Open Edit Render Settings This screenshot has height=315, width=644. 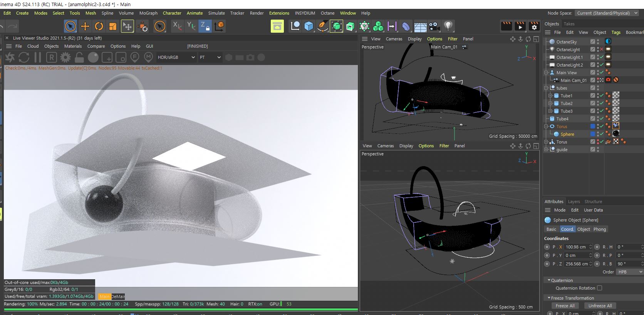[534, 26]
